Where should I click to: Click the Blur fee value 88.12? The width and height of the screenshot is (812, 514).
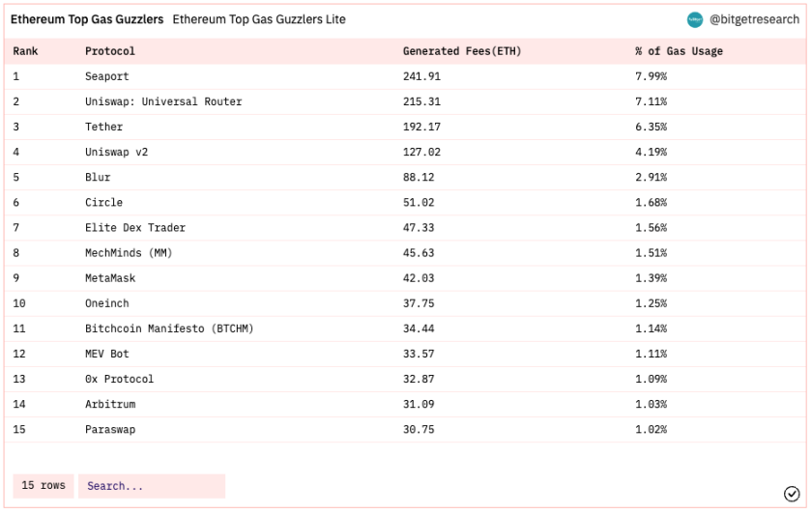click(x=419, y=177)
